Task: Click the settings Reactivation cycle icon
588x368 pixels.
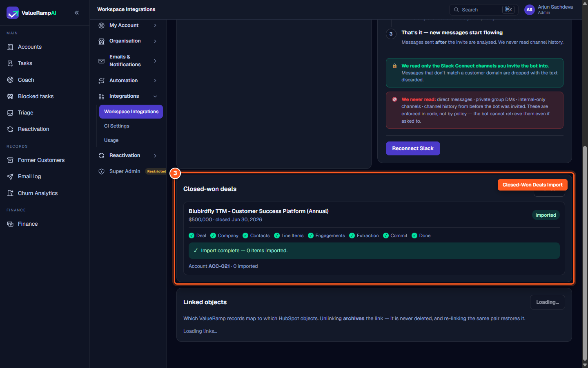Action: (x=101, y=155)
